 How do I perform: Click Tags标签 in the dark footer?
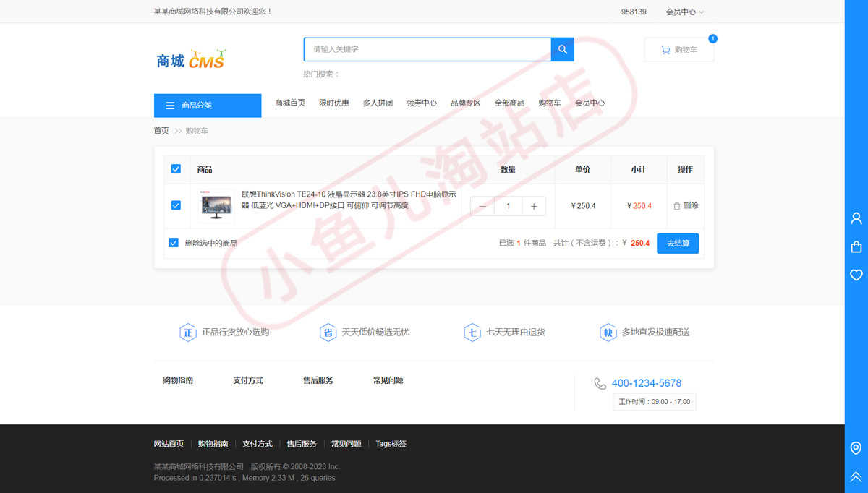[391, 444]
